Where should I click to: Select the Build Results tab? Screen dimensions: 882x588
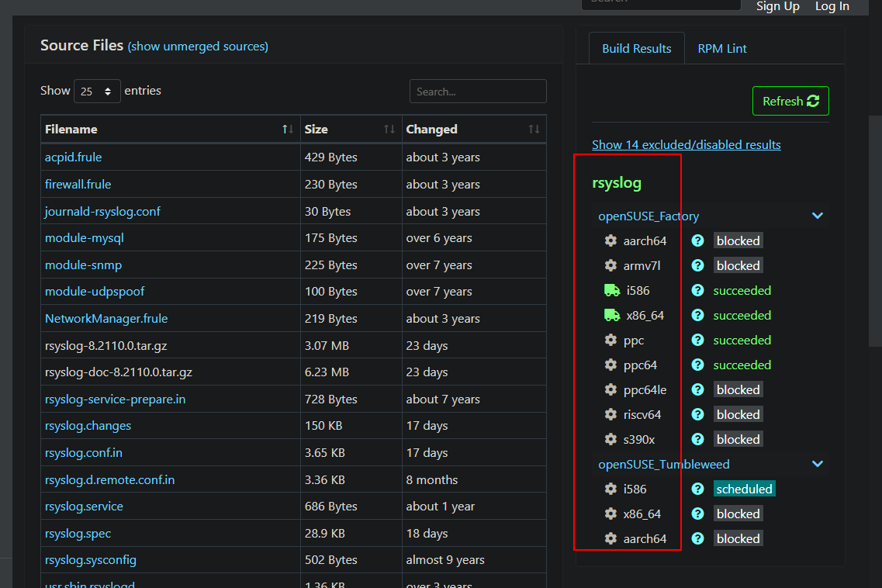tap(636, 48)
